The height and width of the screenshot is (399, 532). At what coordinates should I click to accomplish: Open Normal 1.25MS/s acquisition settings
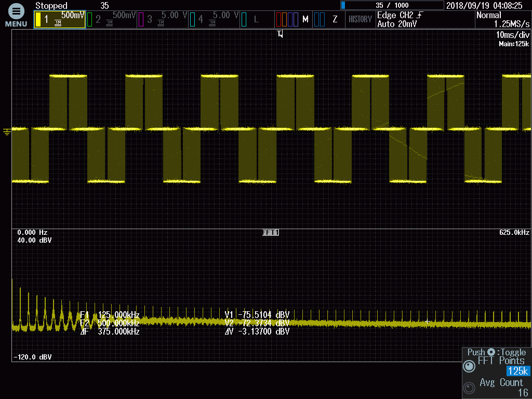(503, 20)
